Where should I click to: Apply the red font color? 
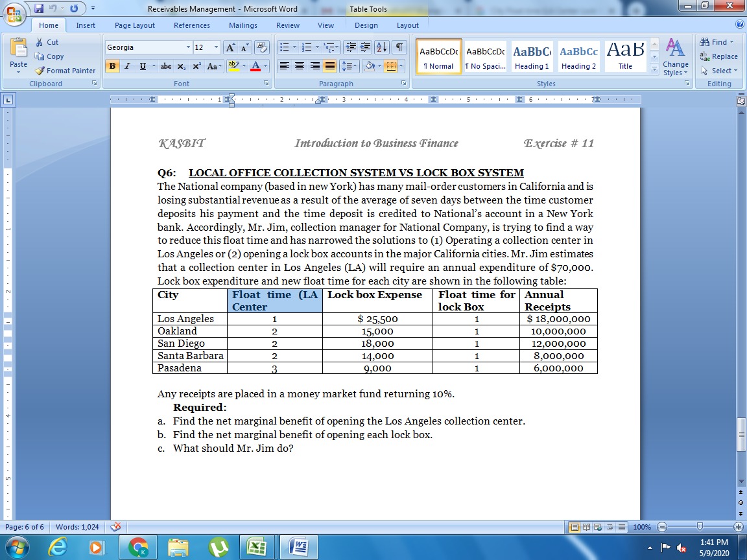pos(255,65)
